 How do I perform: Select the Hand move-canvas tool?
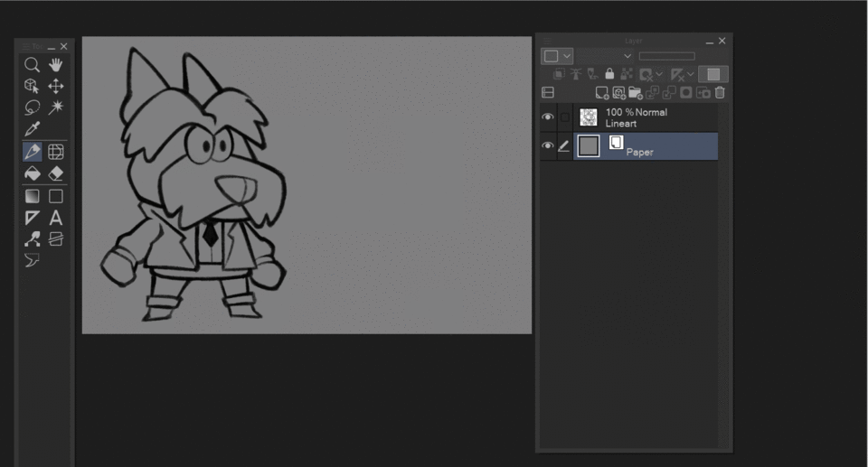click(55, 65)
